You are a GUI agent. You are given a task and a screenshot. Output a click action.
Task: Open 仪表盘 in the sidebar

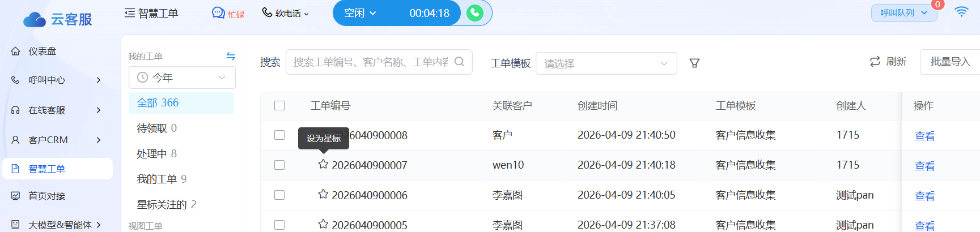click(x=43, y=51)
